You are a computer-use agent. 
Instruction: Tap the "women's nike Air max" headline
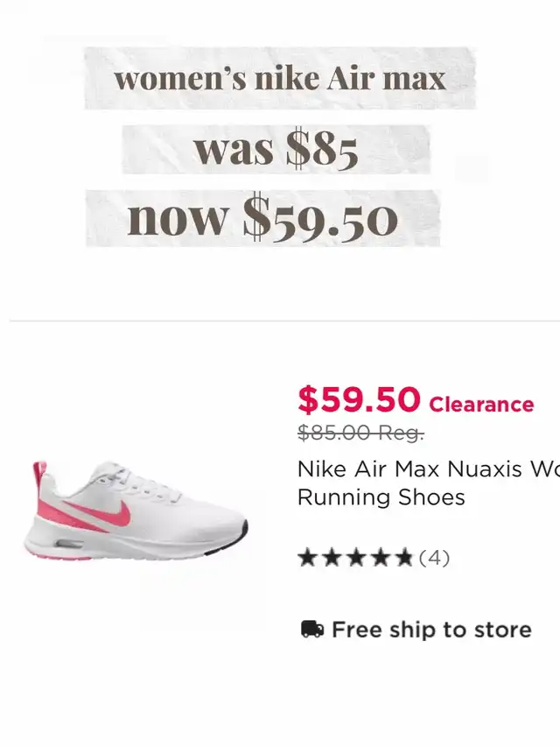[280, 79]
